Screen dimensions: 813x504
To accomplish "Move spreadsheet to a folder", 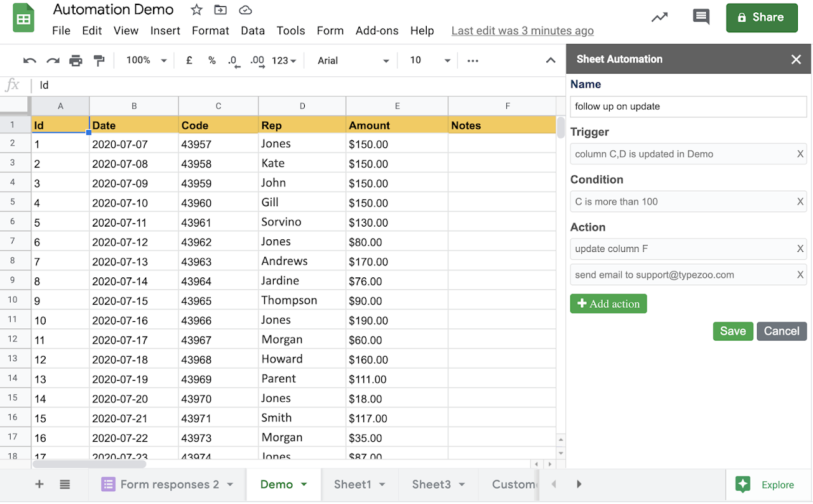I will click(220, 10).
